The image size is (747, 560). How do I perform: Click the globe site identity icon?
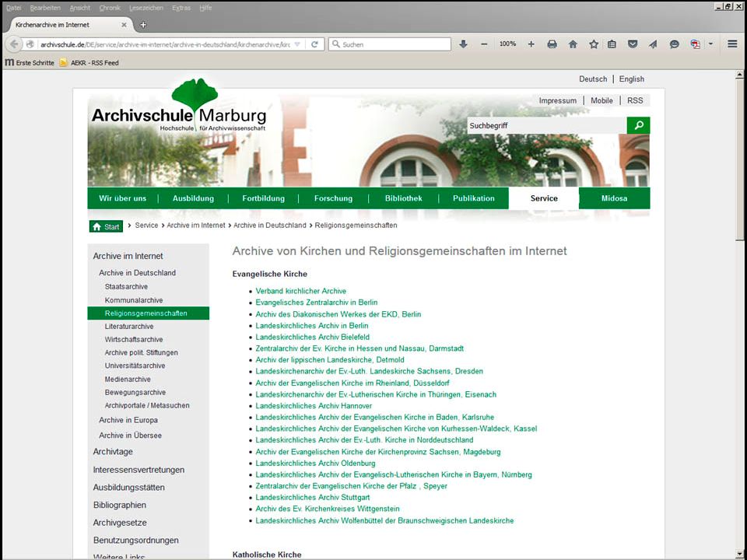coord(30,44)
